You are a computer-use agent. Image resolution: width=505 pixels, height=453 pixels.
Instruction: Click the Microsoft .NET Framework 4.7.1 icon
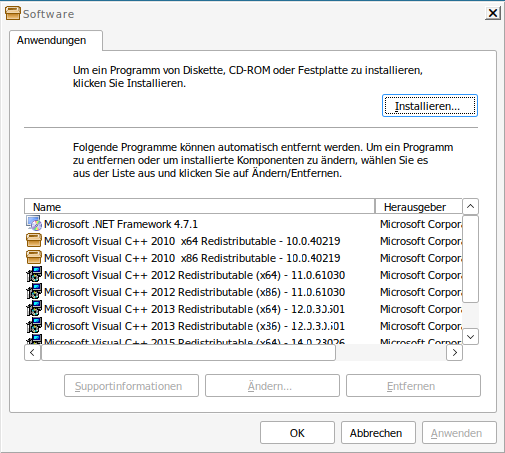point(34,224)
